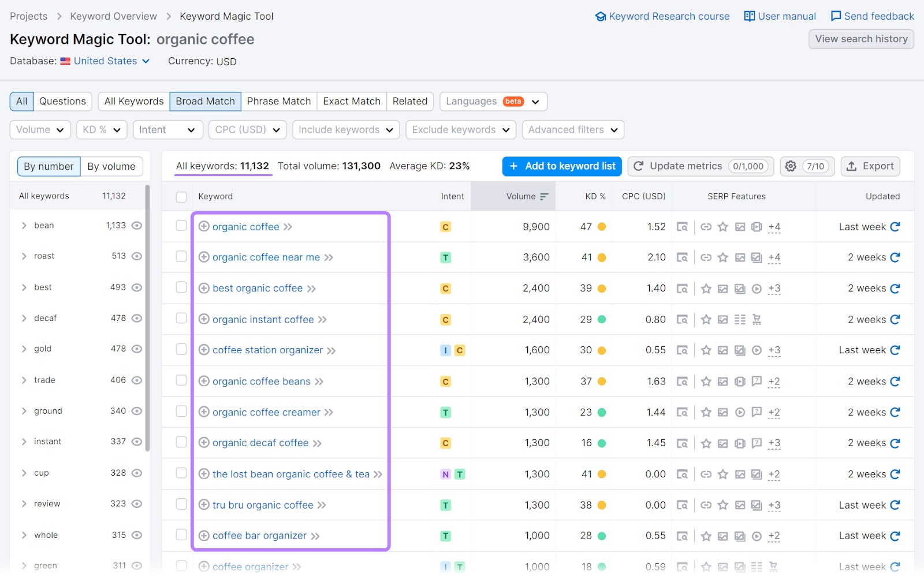Screen dimensions: 924x587
Task: Open the Volume filter dropdown
Action: tap(40, 130)
